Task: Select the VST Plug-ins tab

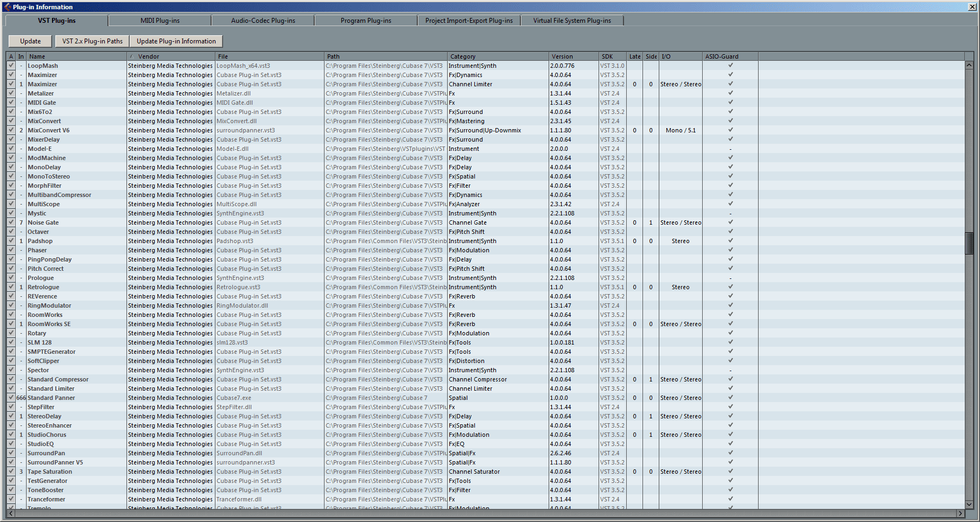Action: [56, 21]
